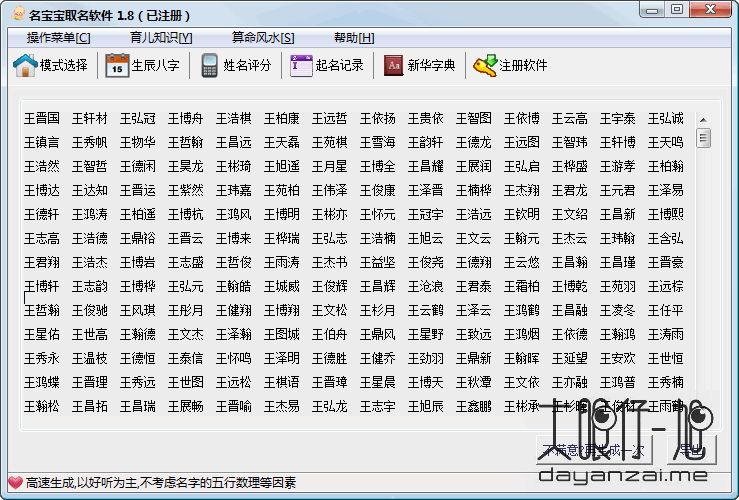Select the name 王柏翰
The width and height of the screenshot is (739, 500).
(665, 166)
